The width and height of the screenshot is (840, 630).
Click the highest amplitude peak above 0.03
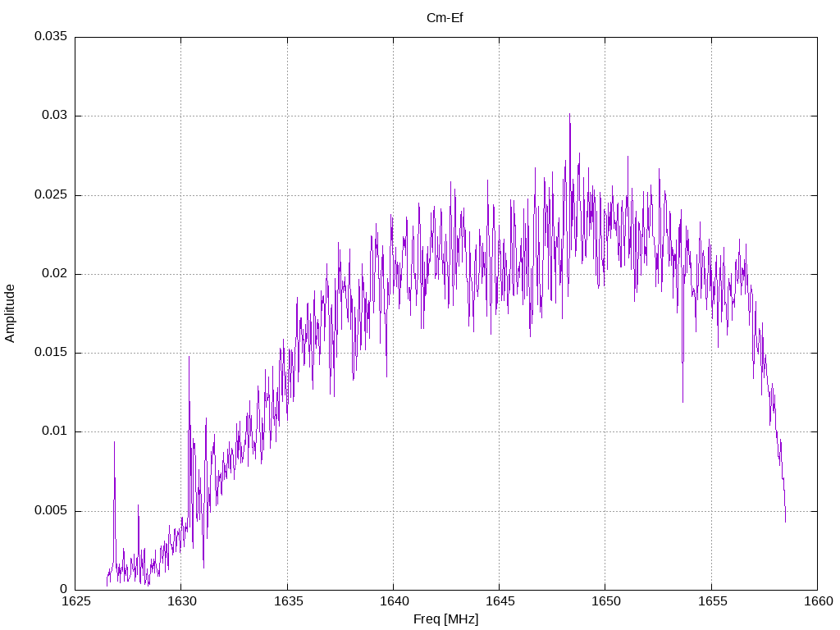pos(569,116)
